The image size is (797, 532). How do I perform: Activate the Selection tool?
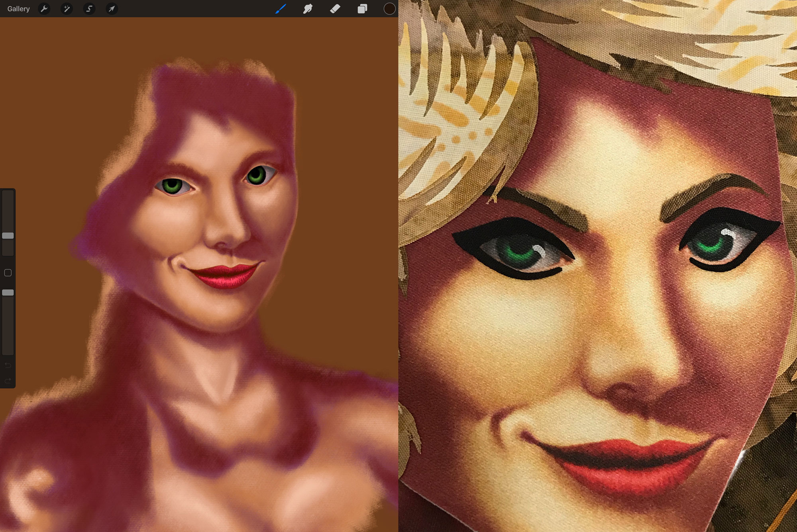89,9
